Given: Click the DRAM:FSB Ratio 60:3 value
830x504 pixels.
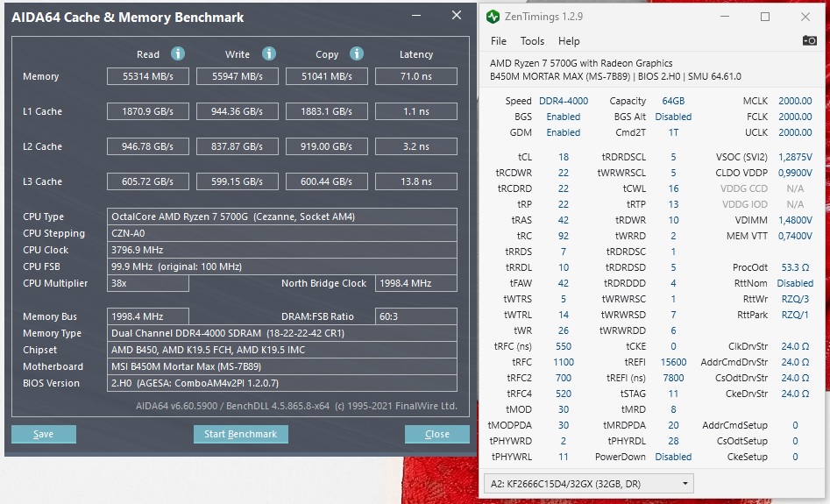Looking at the screenshot, I should [416, 316].
